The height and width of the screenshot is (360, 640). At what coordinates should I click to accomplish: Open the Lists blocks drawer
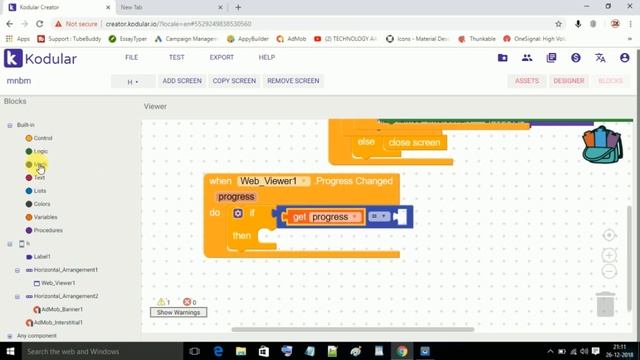pyautogui.click(x=36, y=191)
